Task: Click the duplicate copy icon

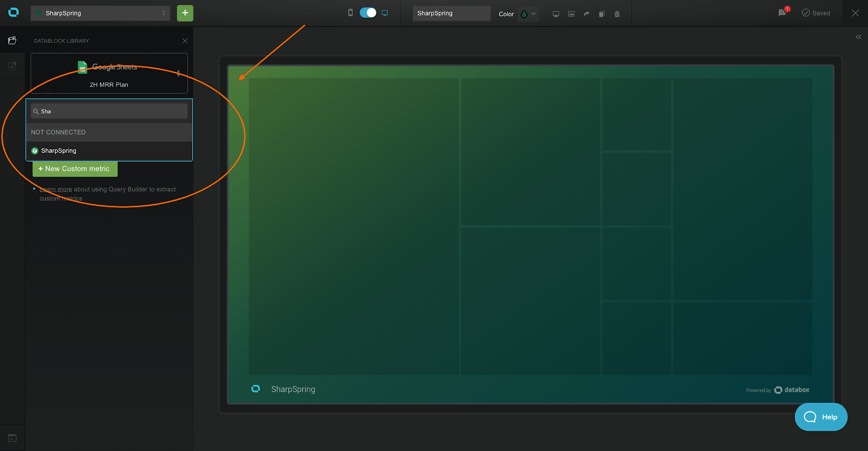Action: coord(602,14)
